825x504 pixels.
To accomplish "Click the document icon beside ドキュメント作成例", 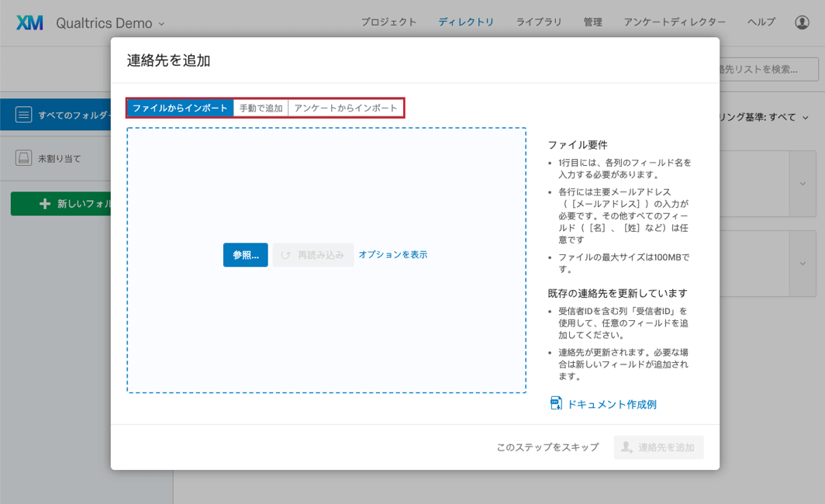I will click(554, 403).
